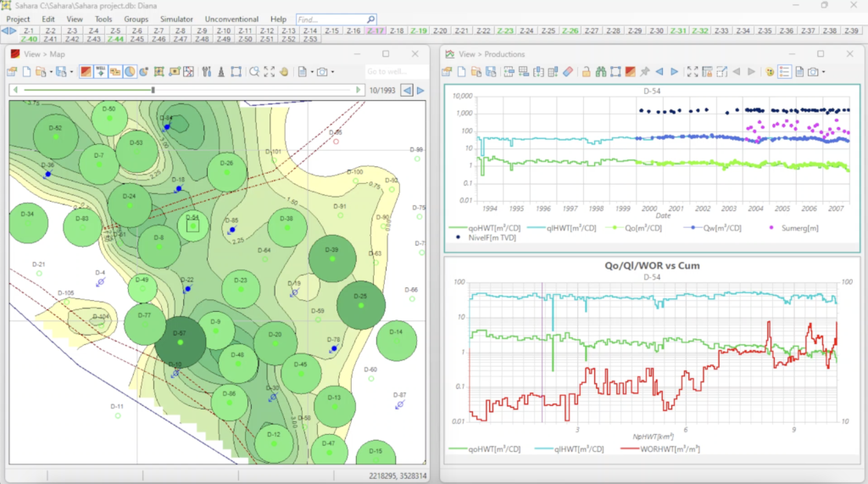Click the color palette icon in Productions toolbar
Viewport: 868px width, 484px height.
[770, 71]
